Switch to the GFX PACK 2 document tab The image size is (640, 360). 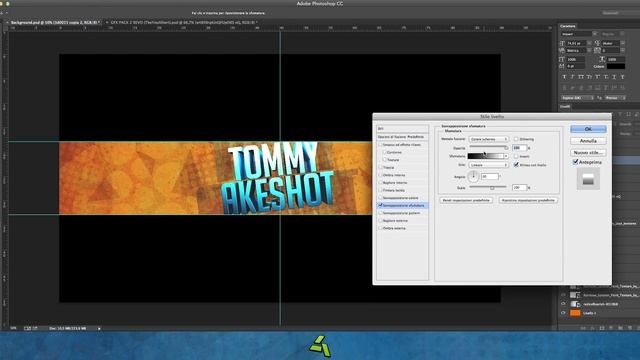click(183, 23)
